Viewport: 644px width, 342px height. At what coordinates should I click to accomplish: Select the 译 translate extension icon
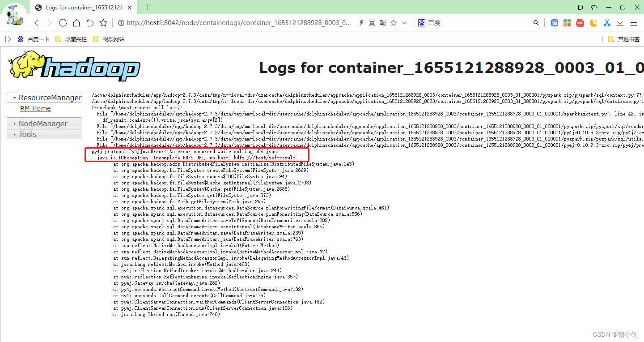tap(554, 22)
